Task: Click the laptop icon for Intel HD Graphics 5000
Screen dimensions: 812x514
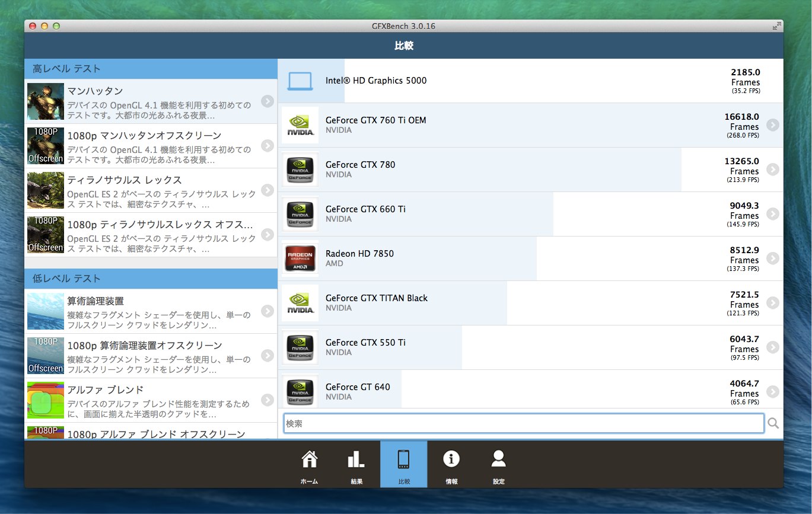Action: click(x=300, y=81)
